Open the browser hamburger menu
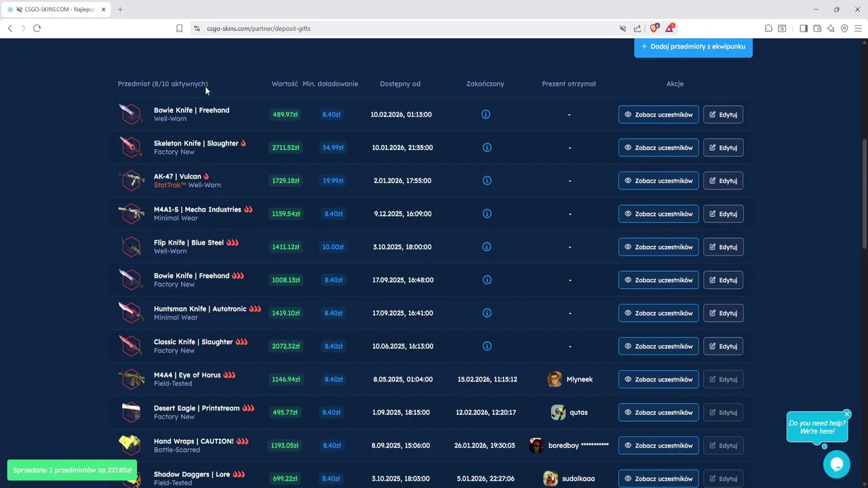Image resolution: width=868 pixels, height=488 pixels. click(859, 28)
